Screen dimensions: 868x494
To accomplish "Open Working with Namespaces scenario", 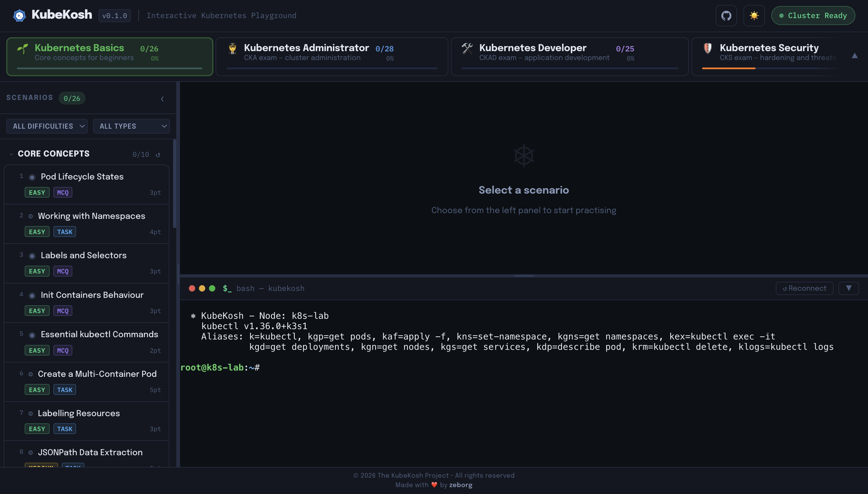I will [x=86, y=224].
